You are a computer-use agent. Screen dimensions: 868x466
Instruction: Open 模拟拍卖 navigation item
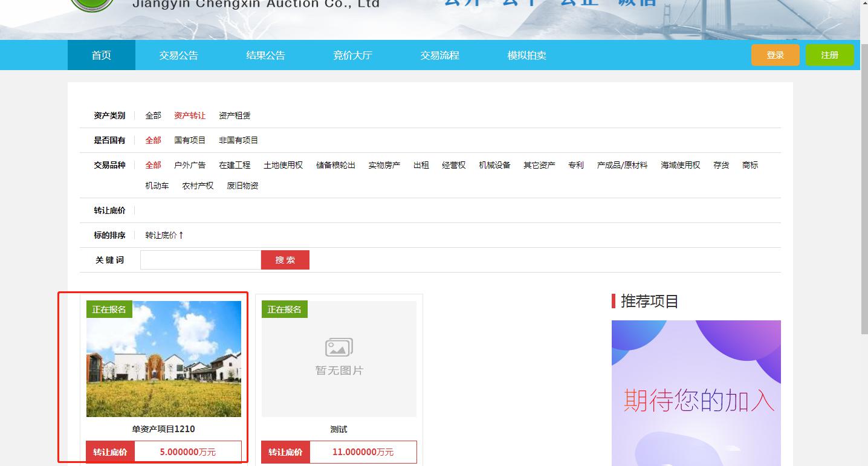(x=527, y=55)
